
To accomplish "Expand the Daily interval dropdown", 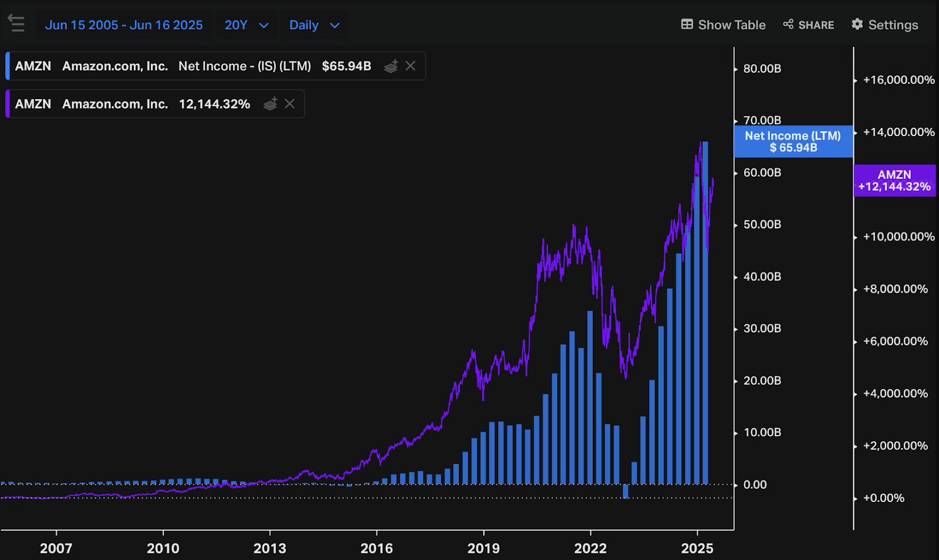I will tap(315, 25).
